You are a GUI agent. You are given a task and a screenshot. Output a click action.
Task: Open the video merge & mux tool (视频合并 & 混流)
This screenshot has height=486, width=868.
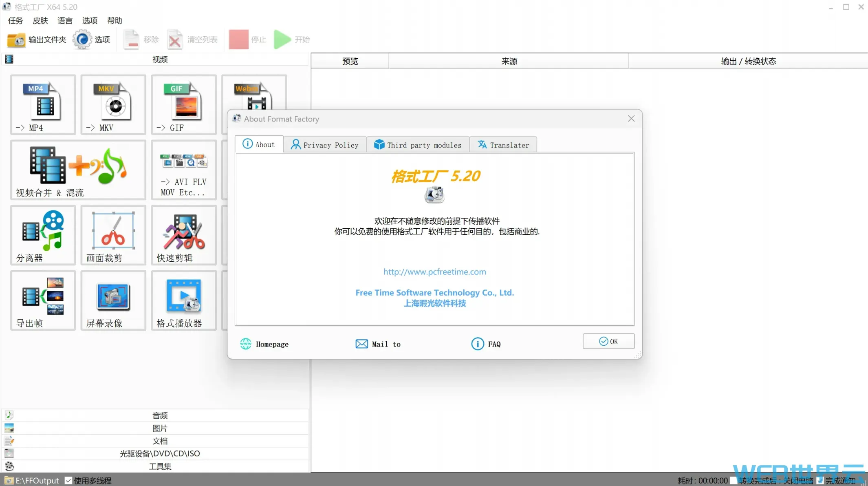(x=78, y=170)
